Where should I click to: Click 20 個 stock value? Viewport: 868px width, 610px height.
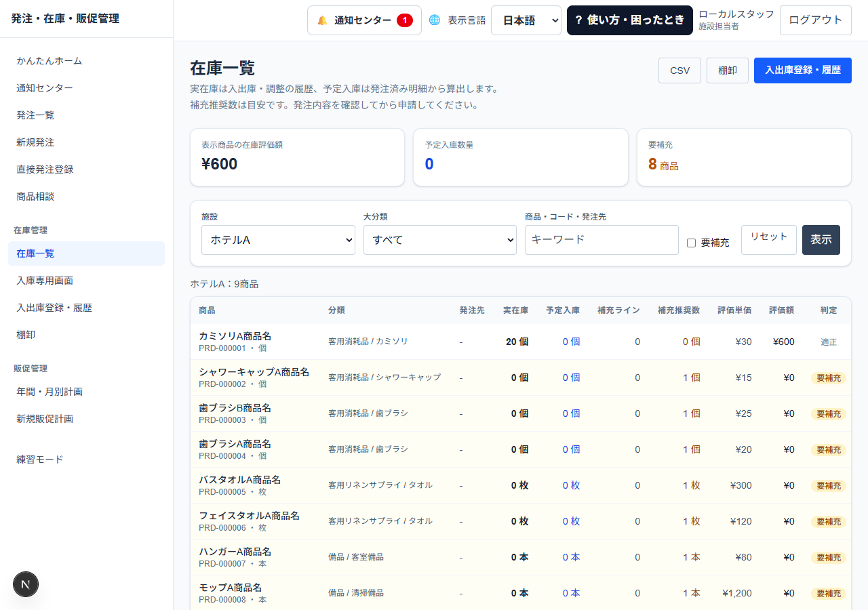point(517,342)
